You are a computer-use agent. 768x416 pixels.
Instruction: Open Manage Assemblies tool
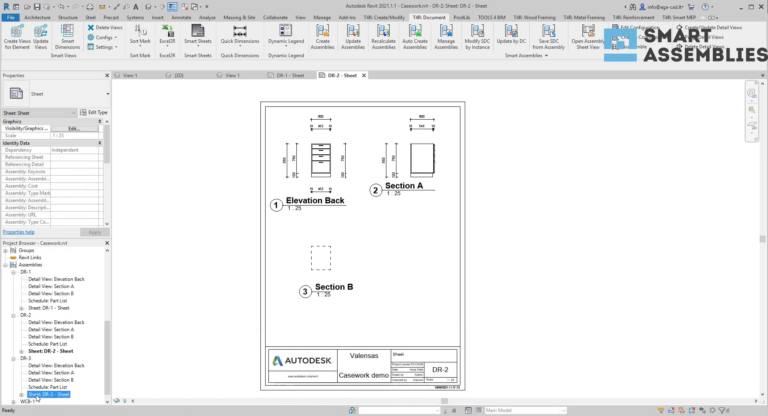pyautogui.click(x=446, y=37)
